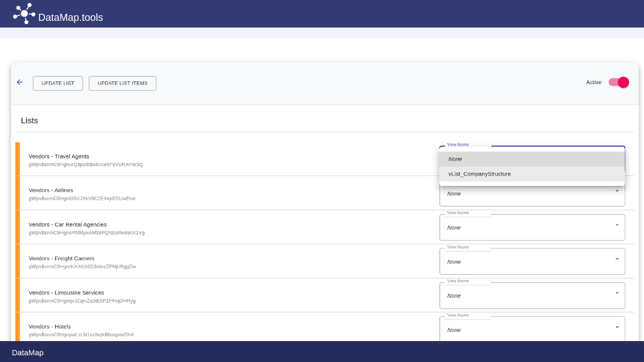Select vList_CompanyStructure from the open dropdown
Viewport: 644px width, 362px height.
(478, 174)
